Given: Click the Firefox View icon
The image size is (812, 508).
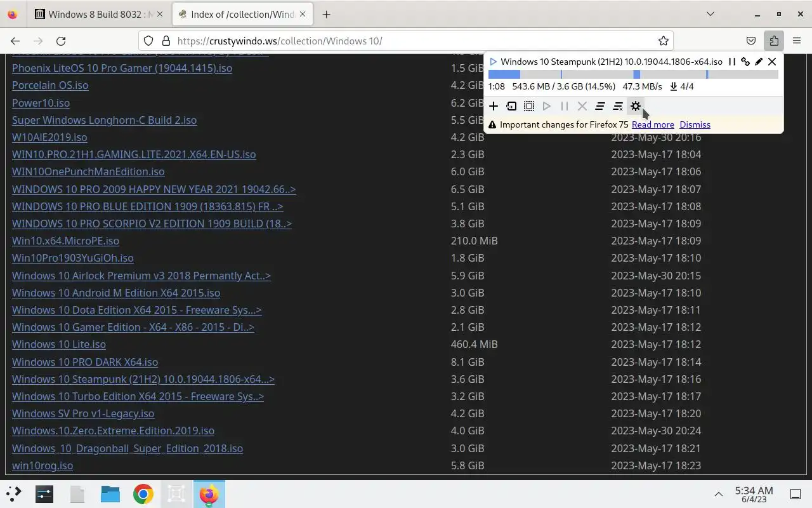Looking at the screenshot, I should [x=13, y=14].
